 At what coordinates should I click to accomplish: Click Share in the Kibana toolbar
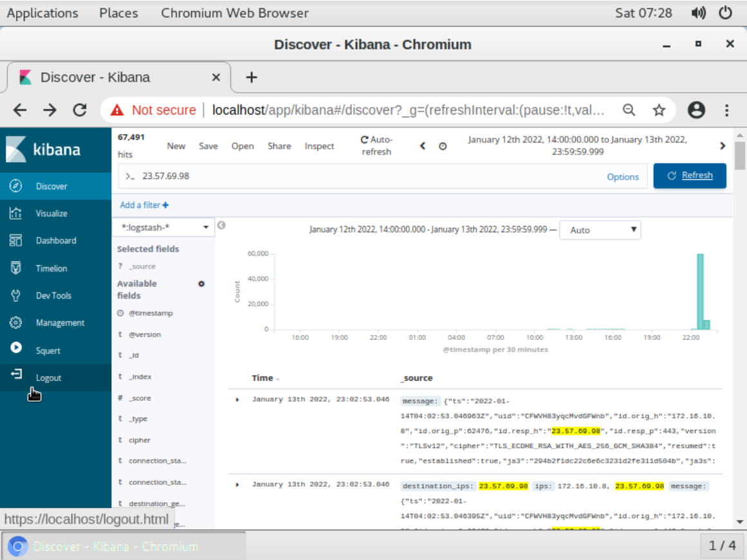point(279,146)
